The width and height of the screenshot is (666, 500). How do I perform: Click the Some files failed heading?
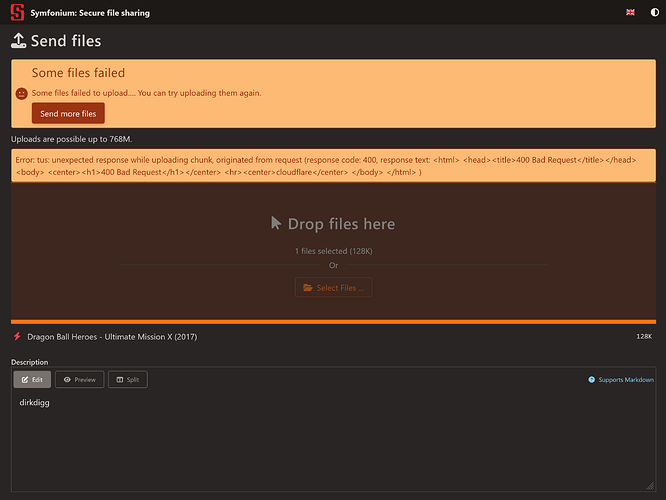coord(78,73)
